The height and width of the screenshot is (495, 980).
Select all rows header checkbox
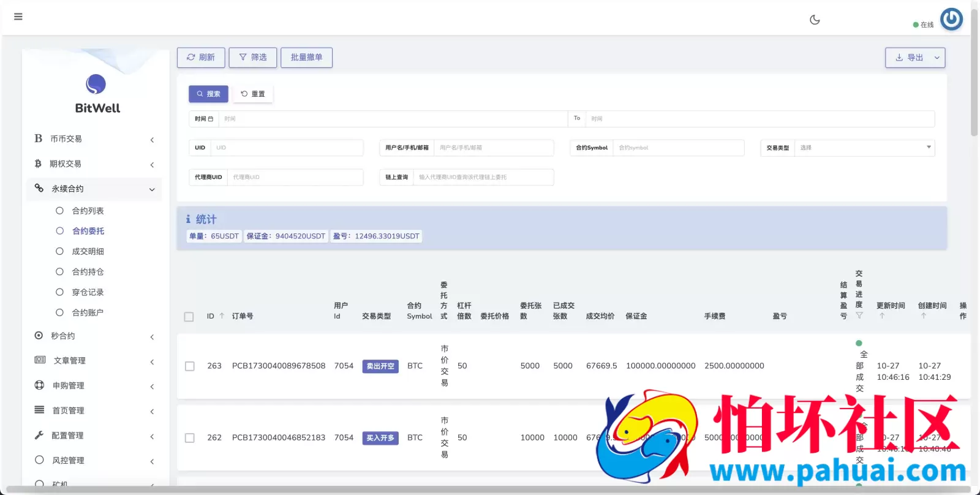[x=189, y=317]
